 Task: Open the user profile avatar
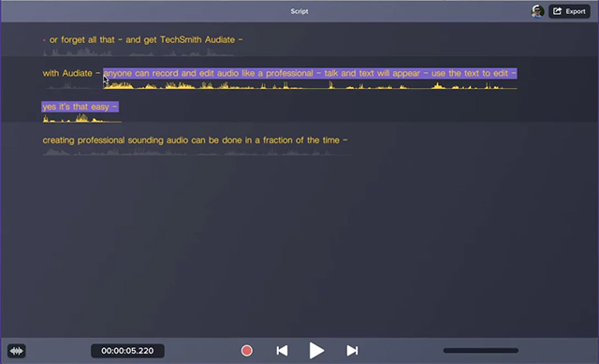click(x=537, y=11)
